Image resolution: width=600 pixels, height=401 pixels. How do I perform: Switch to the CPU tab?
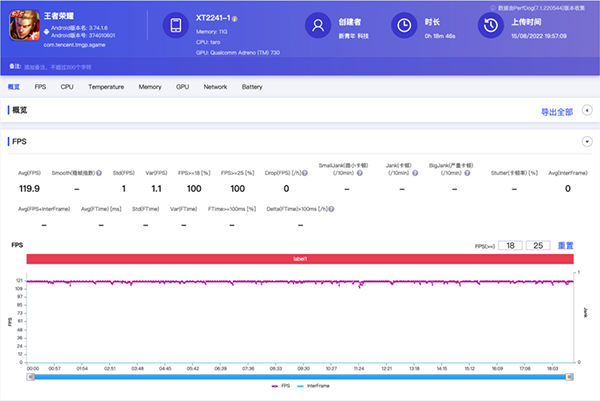[x=67, y=88]
